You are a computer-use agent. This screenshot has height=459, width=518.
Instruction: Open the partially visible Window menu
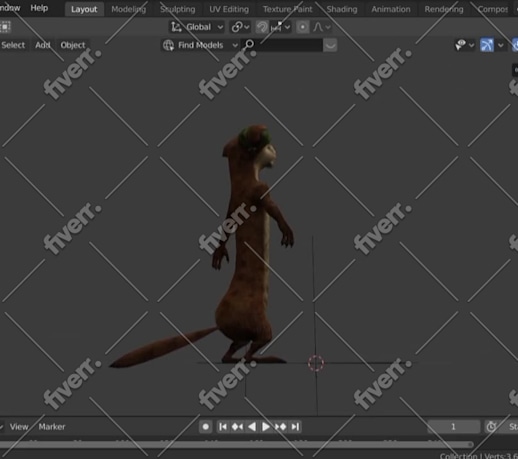[10, 8]
